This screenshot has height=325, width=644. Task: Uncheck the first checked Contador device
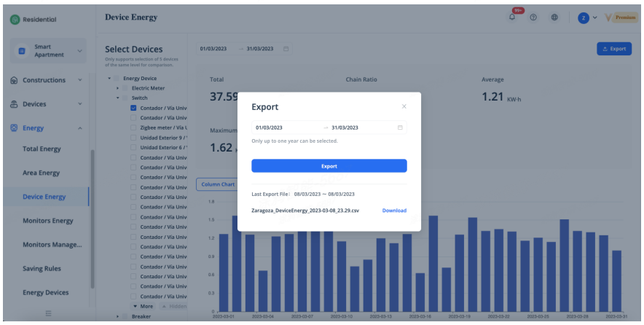click(133, 108)
